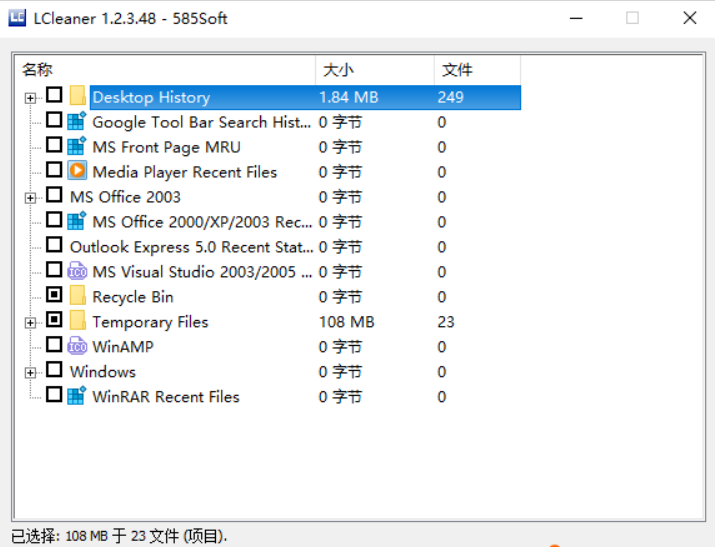Click the Recycle Bin folder icon
Image resolution: width=715 pixels, height=547 pixels.
click(x=77, y=297)
